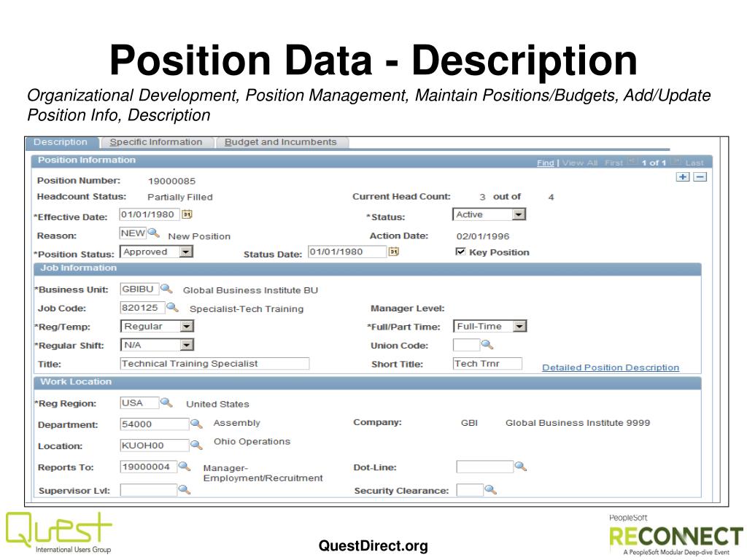Open the Position Status dropdown showing Approved
The image size is (747, 560).
(x=156, y=252)
